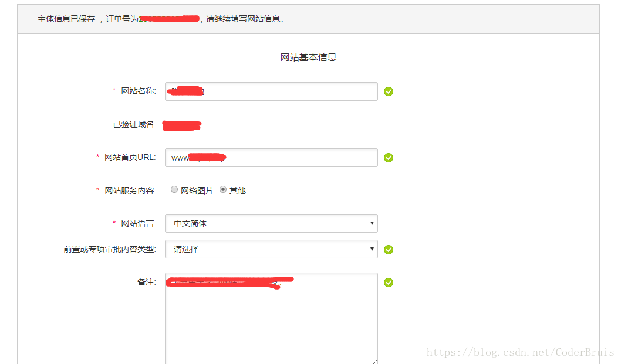Image resolution: width=621 pixels, height=364 pixels.
Task: Click the 网站语言 label
Action: click(138, 223)
